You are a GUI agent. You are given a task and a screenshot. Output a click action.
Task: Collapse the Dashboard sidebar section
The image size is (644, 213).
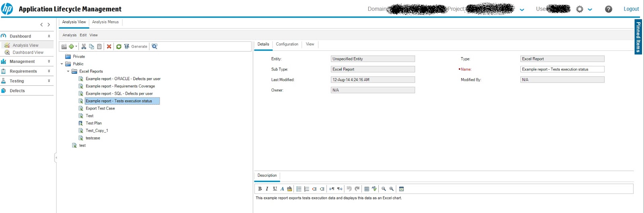[49, 36]
